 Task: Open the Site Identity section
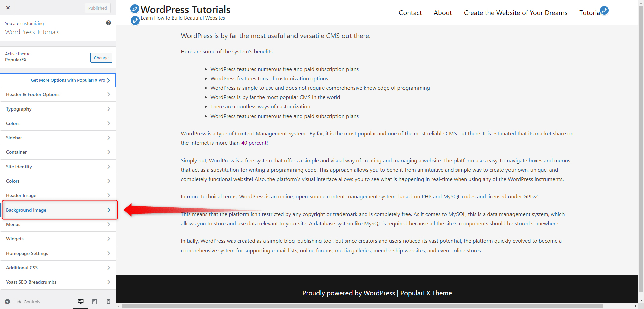58,167
